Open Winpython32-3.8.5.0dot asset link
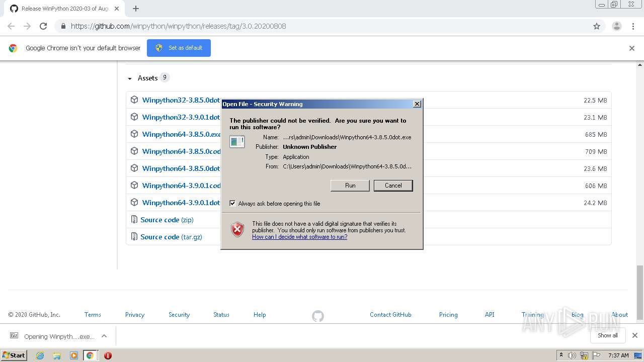 181,100
